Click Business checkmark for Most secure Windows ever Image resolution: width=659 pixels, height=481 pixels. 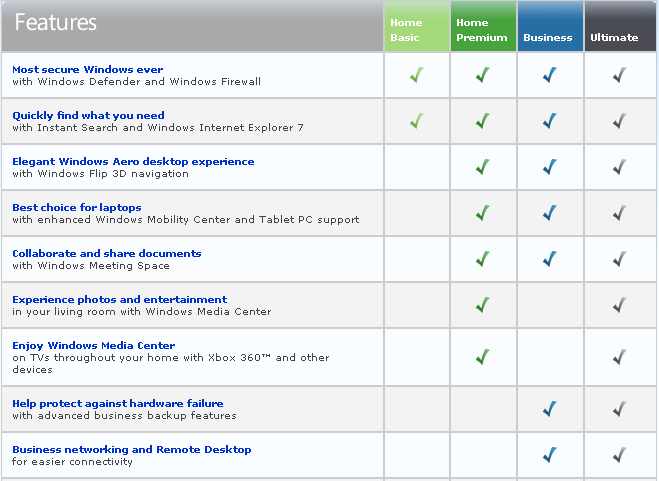[x=549, y=75]
